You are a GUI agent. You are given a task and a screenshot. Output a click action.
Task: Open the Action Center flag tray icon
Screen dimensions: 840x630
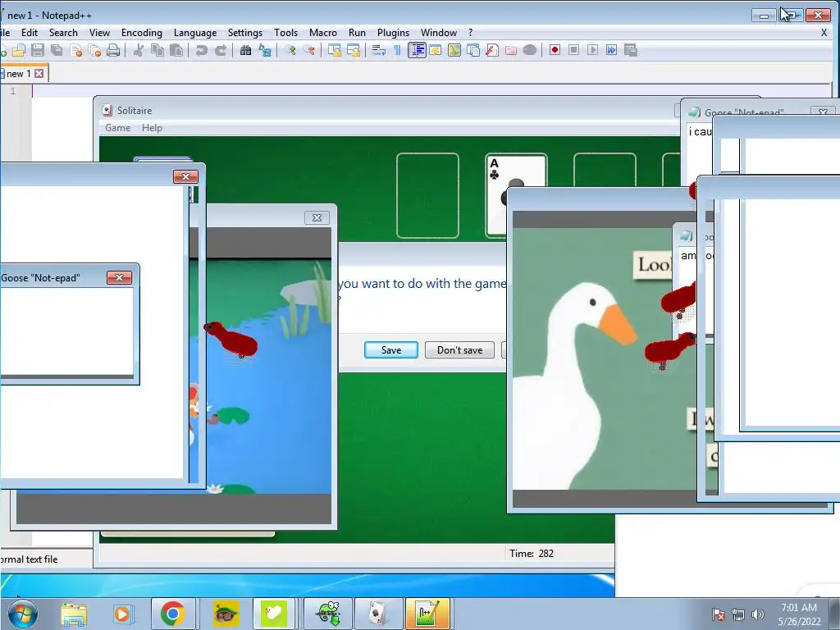click(x=719, y=614)
